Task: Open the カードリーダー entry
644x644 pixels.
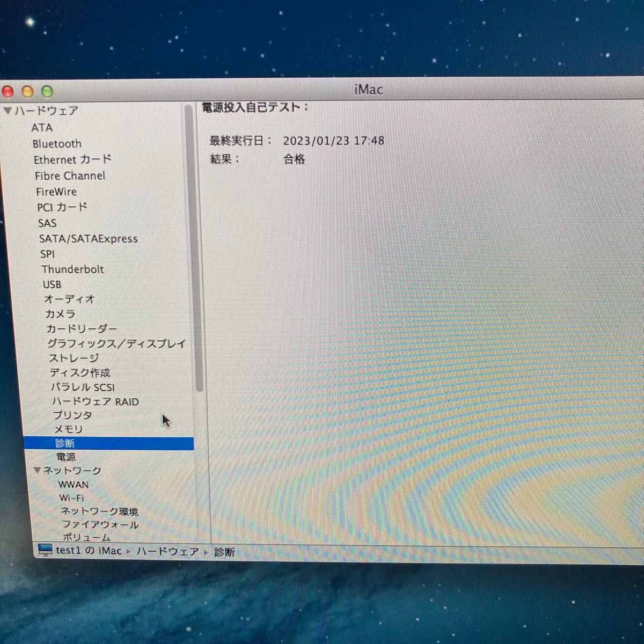Action: (82, 328)
